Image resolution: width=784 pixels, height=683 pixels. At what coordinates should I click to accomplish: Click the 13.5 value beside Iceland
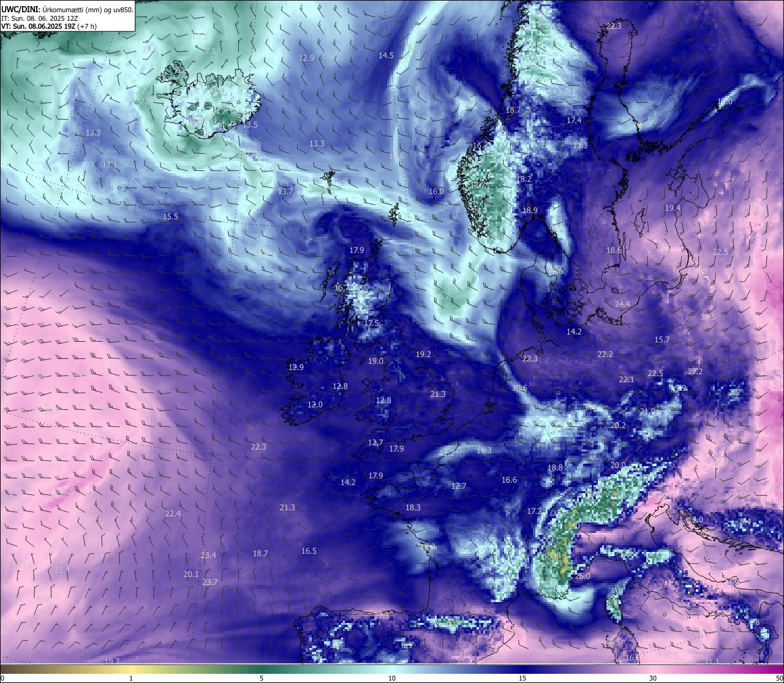pos(250,124)
